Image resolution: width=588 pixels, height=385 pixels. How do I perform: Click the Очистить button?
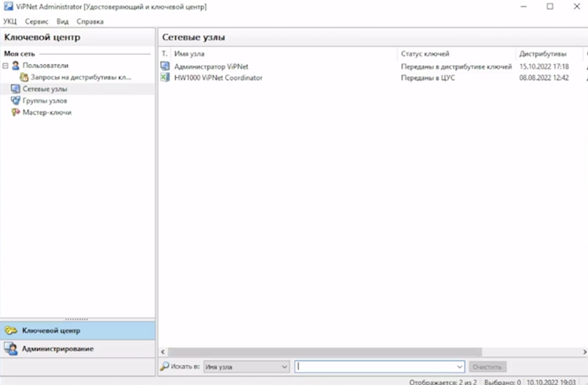tap(487, 367)
